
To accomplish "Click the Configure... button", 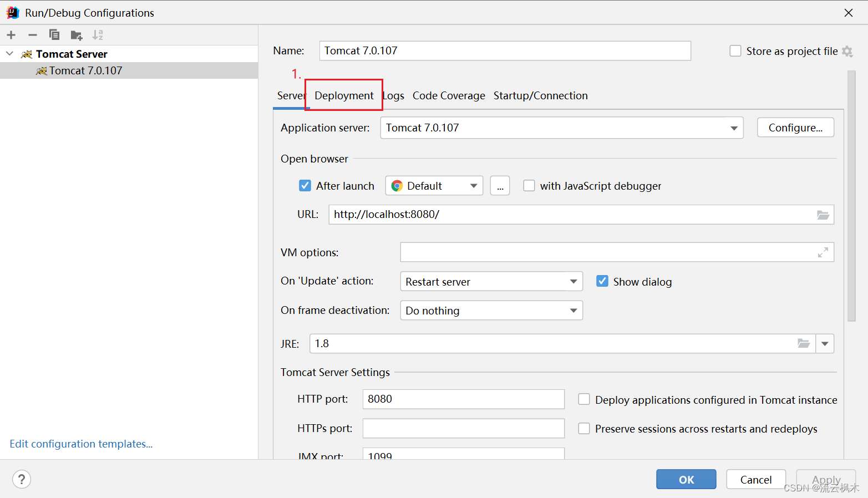I will coord(795,128).
